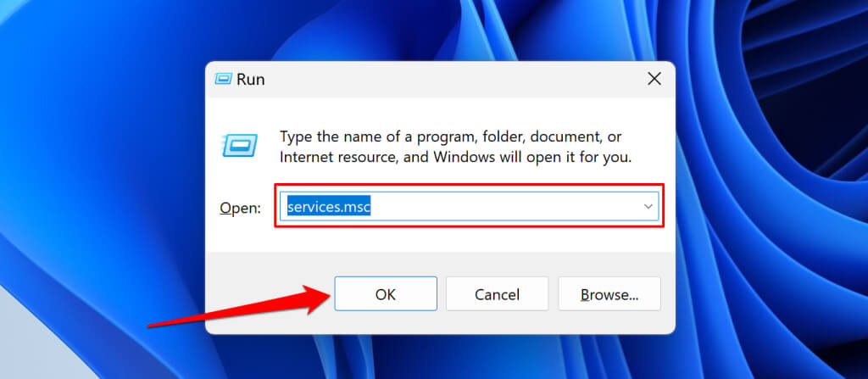Dismiss the dialog with Cancel
The width and height of the screenshot is (868, 379).
[x=497, y=294]
